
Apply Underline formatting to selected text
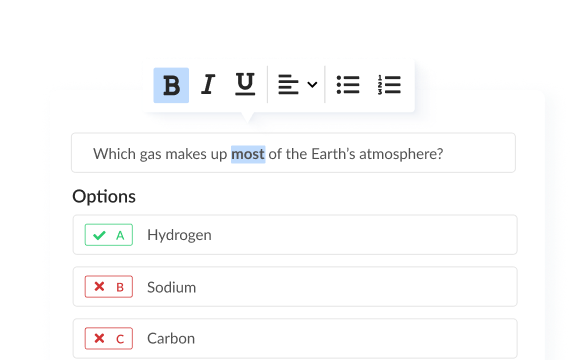[x=245, y=84]
